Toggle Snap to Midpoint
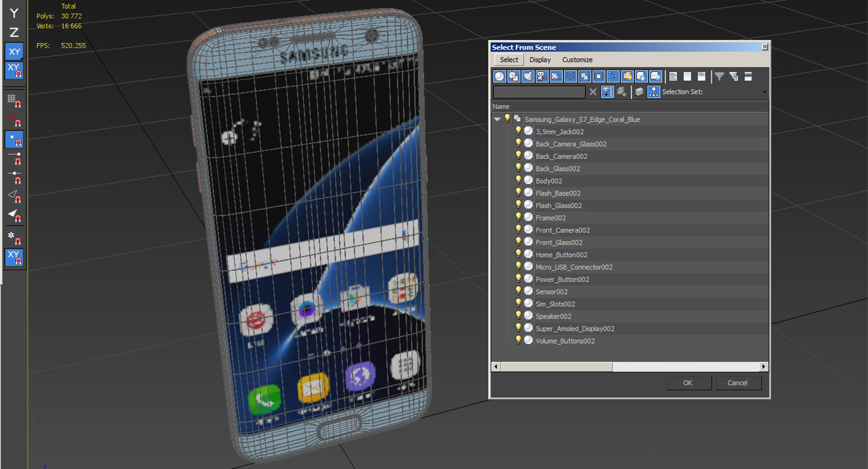Image resolution: width=868 pixels, height=469 pixels. point(14,177)
